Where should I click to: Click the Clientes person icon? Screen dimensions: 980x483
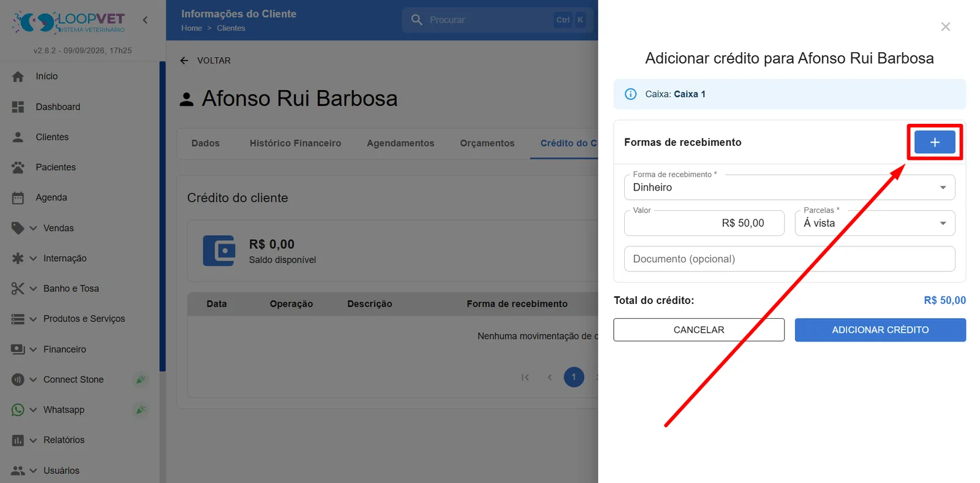(18, 137)
